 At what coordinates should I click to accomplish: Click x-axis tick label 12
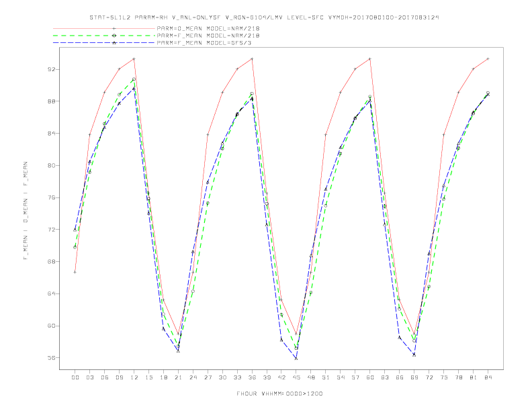[x=134, y=377]
